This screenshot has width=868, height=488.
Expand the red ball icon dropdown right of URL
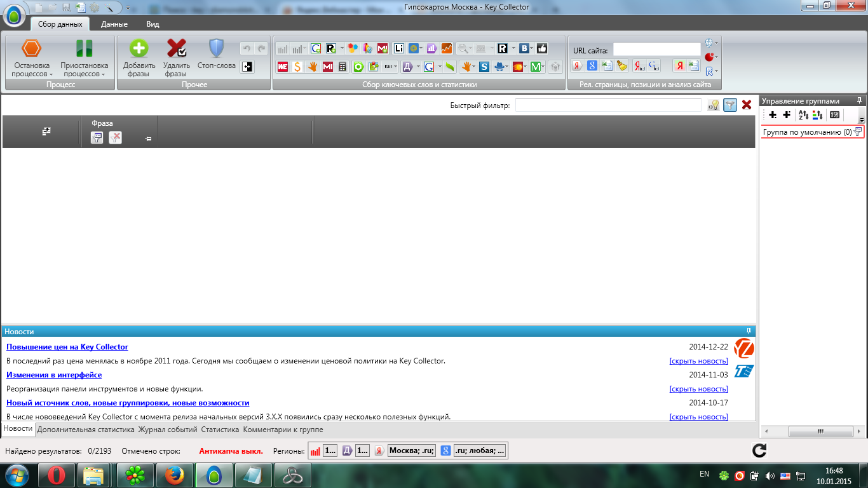coord(717,57)
